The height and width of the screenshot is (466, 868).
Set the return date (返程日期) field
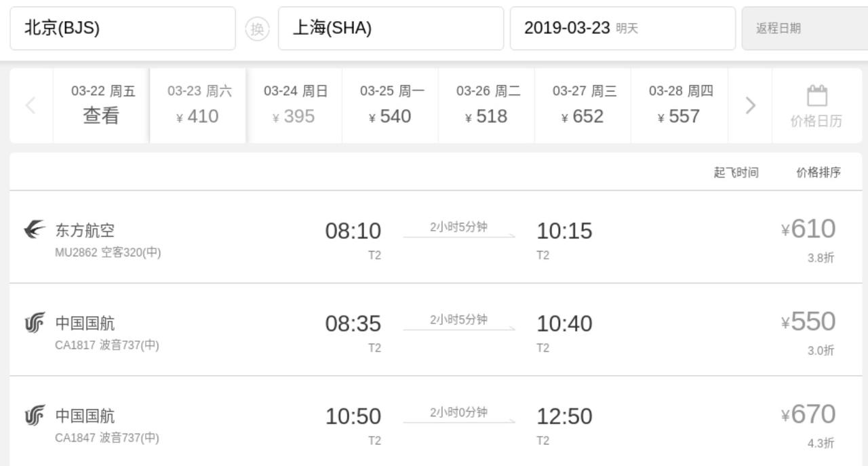pyautogui.click(x=804, y=28)
